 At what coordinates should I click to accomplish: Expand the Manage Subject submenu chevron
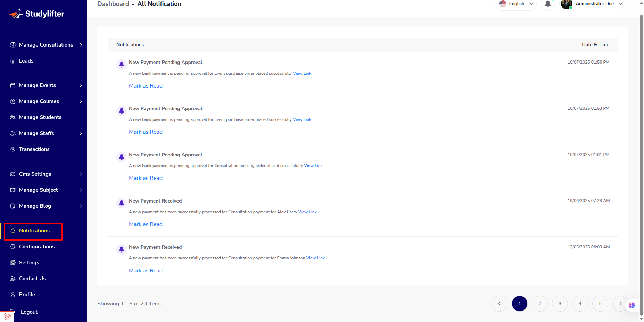pyautogui.click(x=81, y=190)
